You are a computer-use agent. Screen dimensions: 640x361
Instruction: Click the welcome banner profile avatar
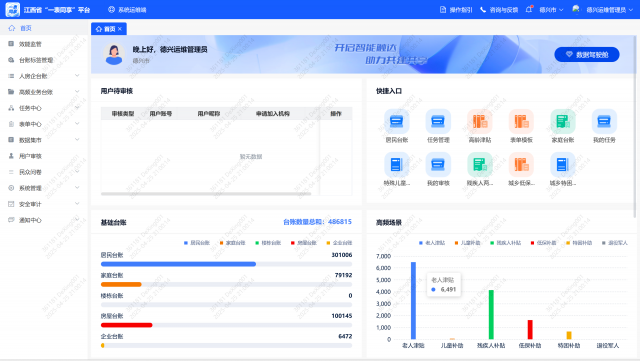[114, 54]
